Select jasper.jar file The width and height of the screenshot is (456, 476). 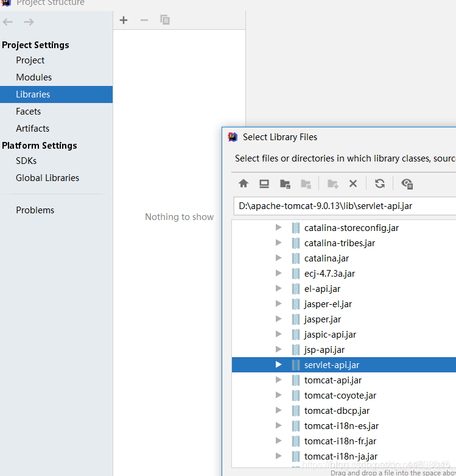coord(323,319)
